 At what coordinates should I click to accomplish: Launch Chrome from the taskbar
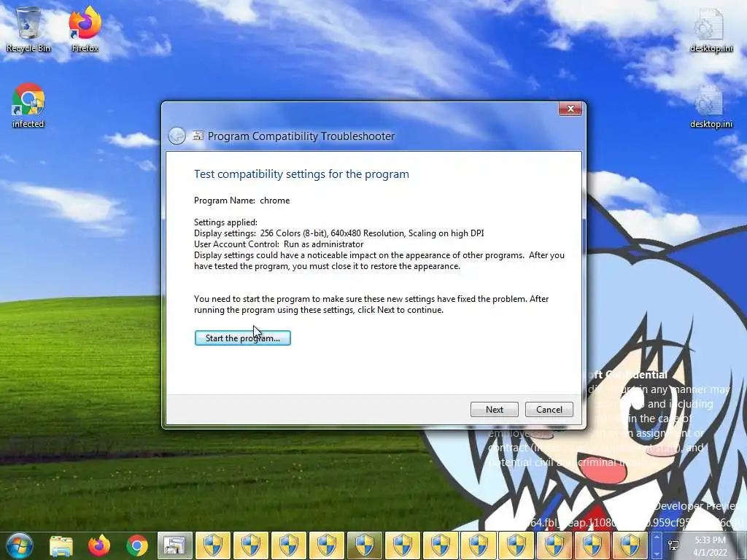(x=137, y=545)
